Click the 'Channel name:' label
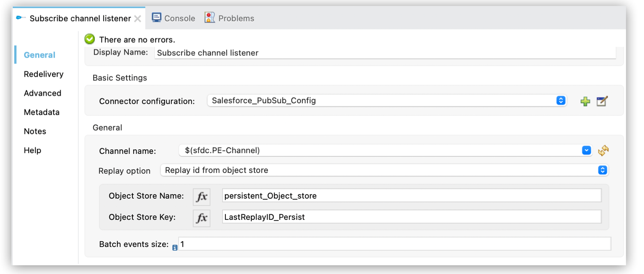Screen dimensions: 644x274 (x=127, y=151)
